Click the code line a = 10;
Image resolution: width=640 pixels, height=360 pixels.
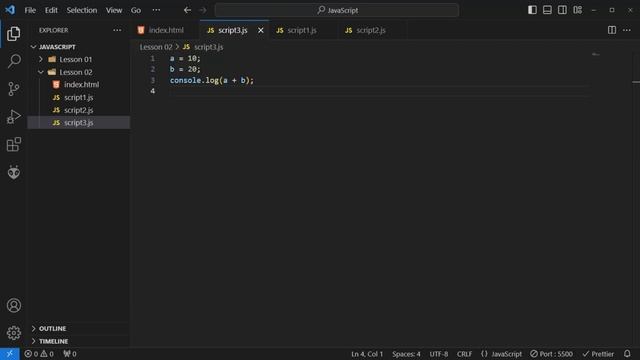pyautogui.click(x=185, y=58)
